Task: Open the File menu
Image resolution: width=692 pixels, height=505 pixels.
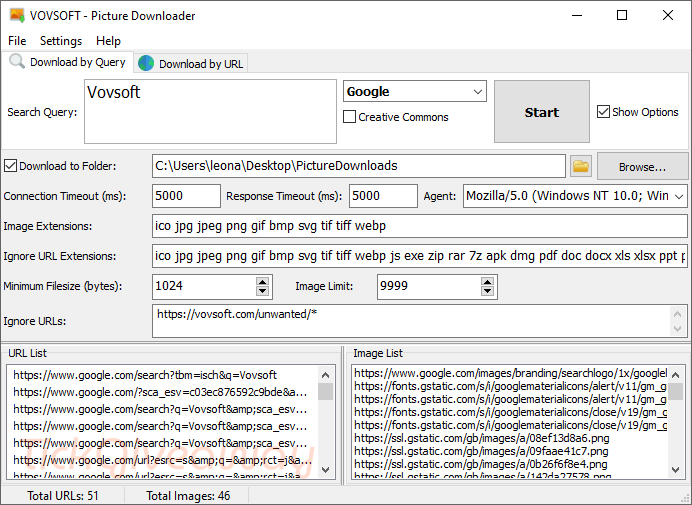Action: [17, 41]
